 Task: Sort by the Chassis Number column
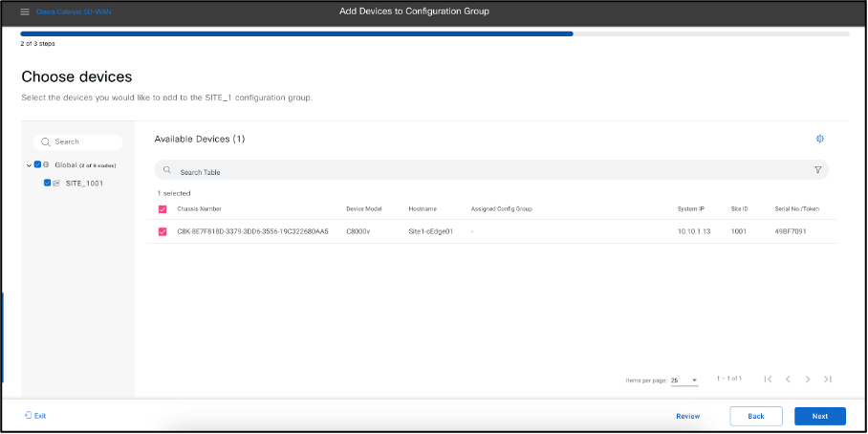[x=199, y=208]
